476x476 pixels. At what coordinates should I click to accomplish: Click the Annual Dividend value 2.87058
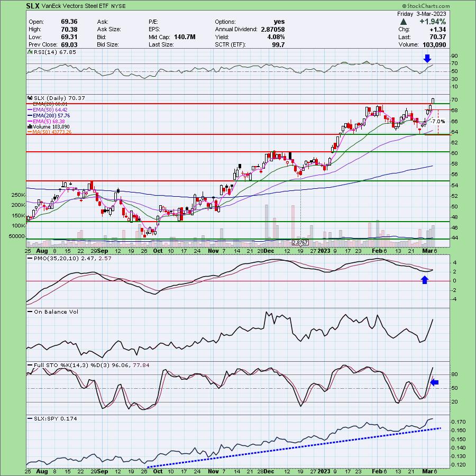272,29
